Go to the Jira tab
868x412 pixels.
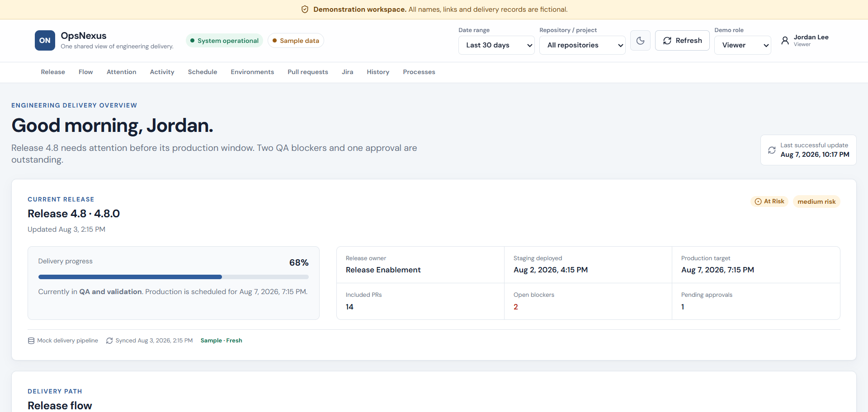coord(348,72)
